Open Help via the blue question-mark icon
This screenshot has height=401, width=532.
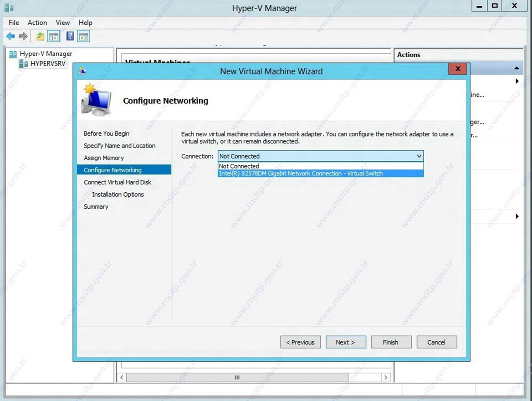[x=70, y=36]
